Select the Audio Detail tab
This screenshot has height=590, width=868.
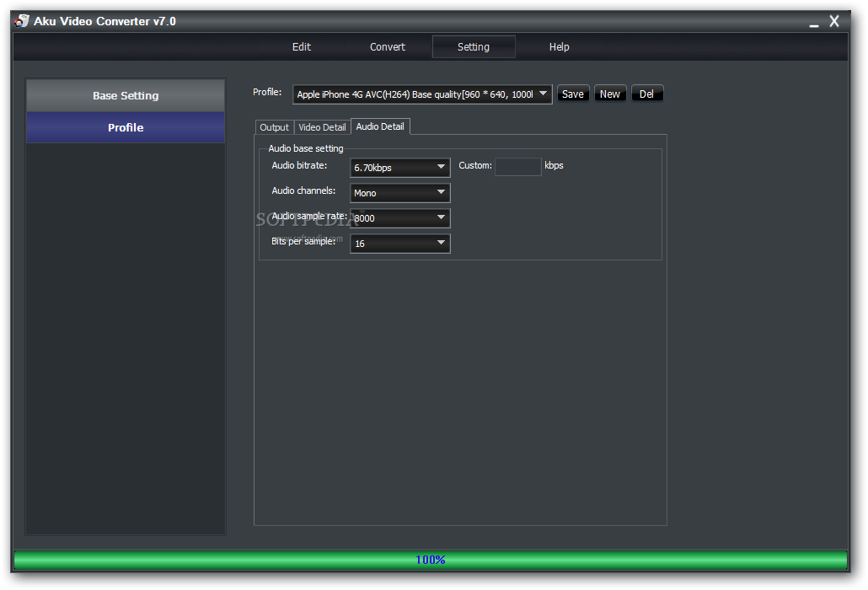[x=380, y=126]
